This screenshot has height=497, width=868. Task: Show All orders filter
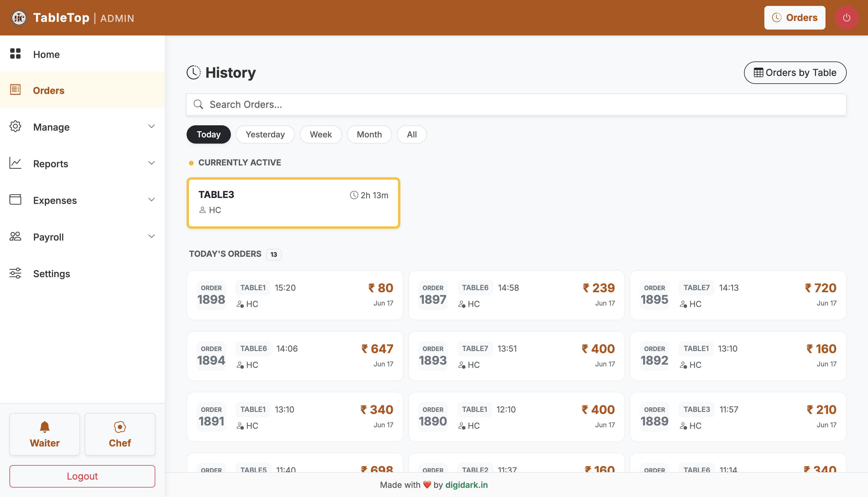click(x=412, y=134)
